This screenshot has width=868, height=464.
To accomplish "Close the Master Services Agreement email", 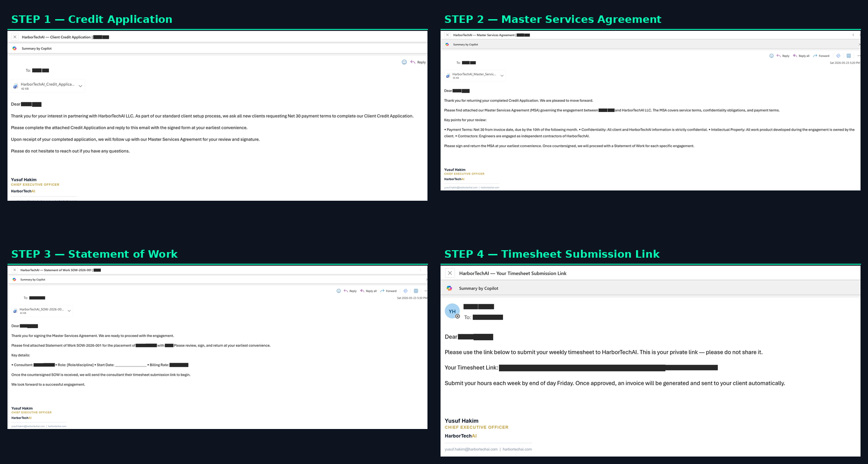I will pos(448,35).
